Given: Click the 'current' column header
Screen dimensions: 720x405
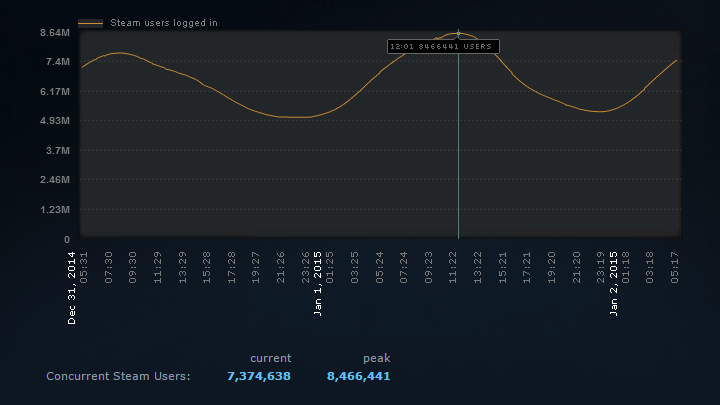Looking at the screenshot, I should (270, 358).
